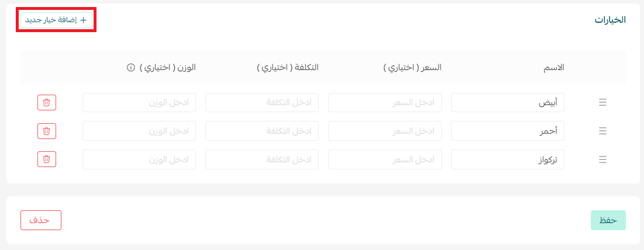644x250 pixels.
Task: Remove the تركواز option using trash icon
Action: 47,159
